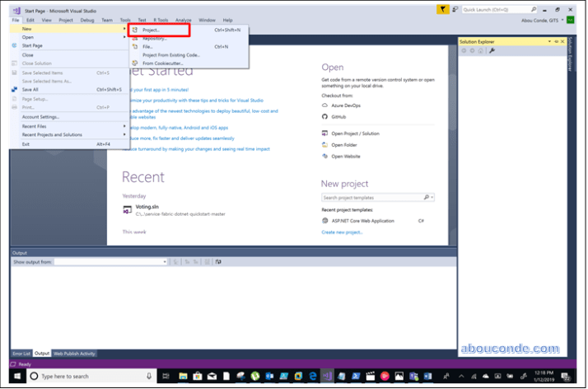Click the Open Project / Solution link
Screen dimensions: 588x389
(x=355, y=133)
